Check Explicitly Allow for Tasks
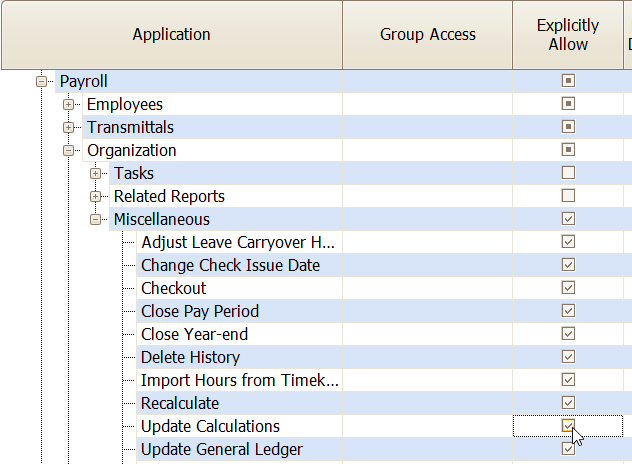This screenshot has width=632, height=464. point(568,173)
